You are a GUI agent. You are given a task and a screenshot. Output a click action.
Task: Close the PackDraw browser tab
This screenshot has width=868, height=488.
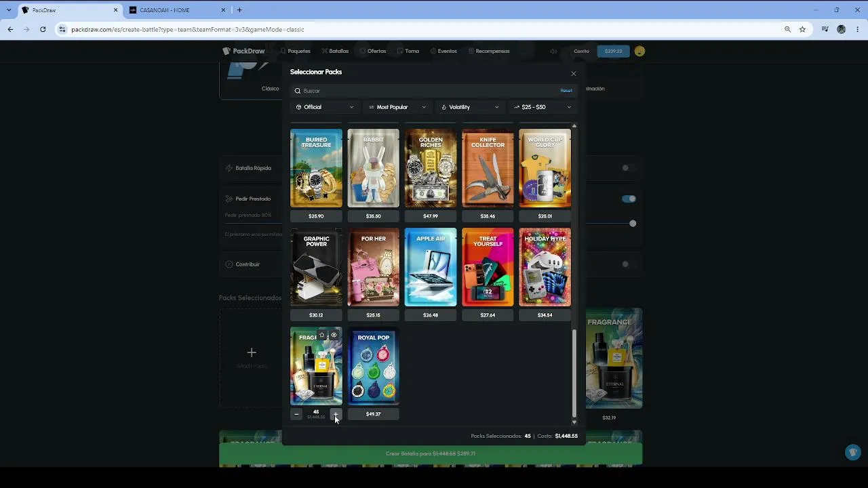pyautogui.click(x=116, y=10)
